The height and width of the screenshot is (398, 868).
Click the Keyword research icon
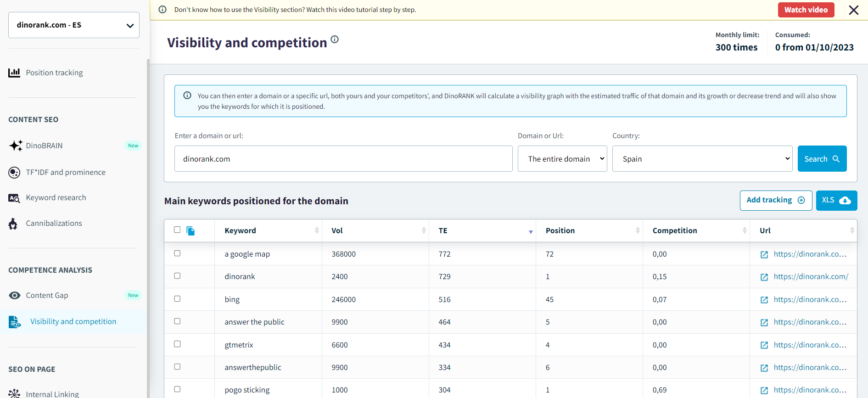(14, 198)
